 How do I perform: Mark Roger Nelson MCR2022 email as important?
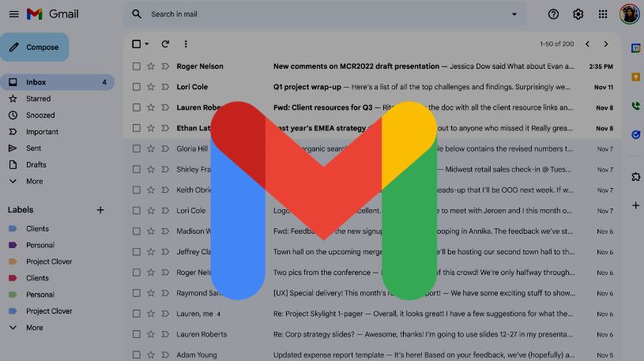point(165,66)
